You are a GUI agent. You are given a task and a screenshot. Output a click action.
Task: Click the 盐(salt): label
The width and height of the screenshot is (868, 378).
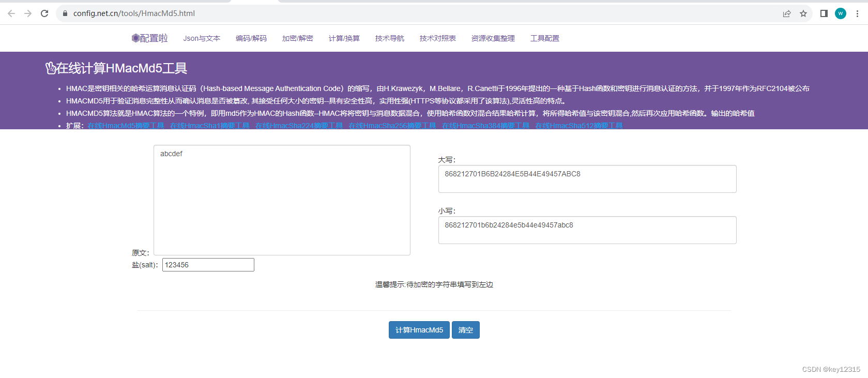point(145,265)
